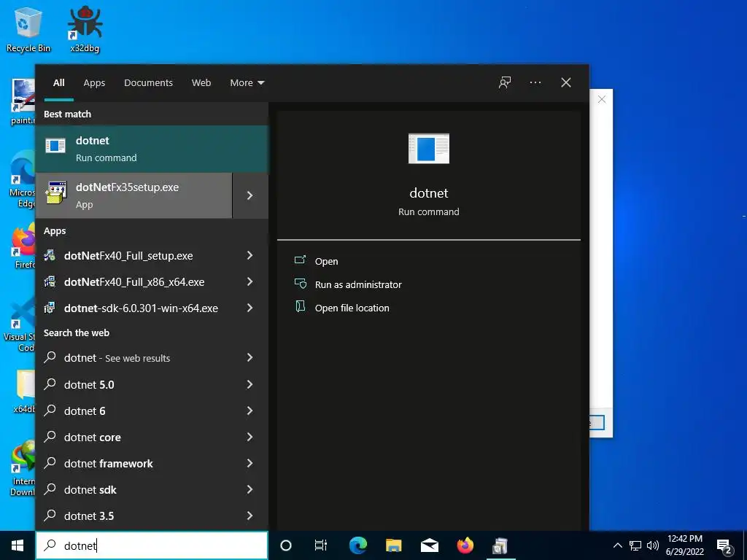Switch to the Apps search tab

(x=94, y=83)
